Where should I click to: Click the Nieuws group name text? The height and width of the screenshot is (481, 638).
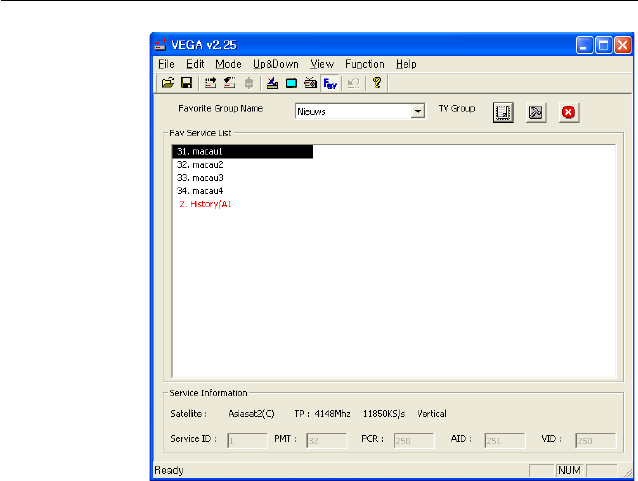(x=311, y=112)
